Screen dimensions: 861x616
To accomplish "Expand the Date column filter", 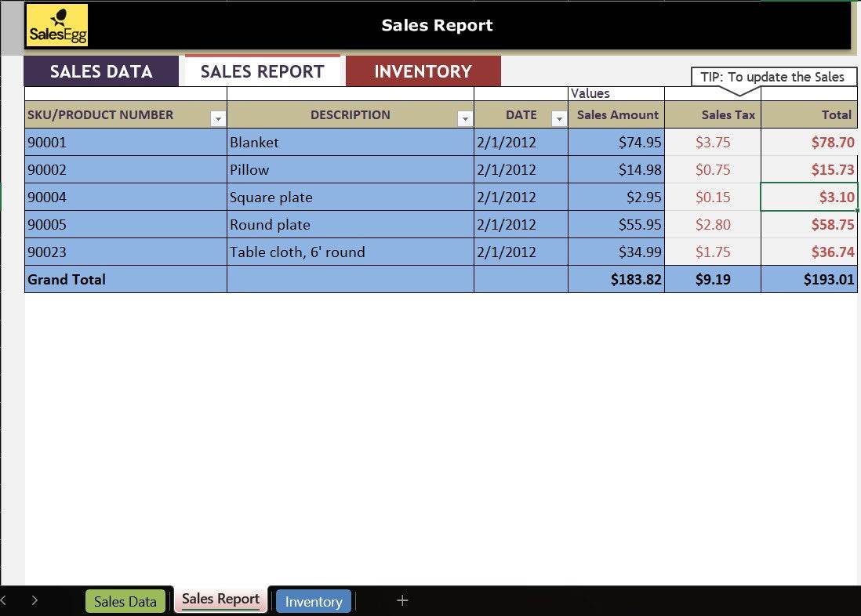I will [558, 119].
